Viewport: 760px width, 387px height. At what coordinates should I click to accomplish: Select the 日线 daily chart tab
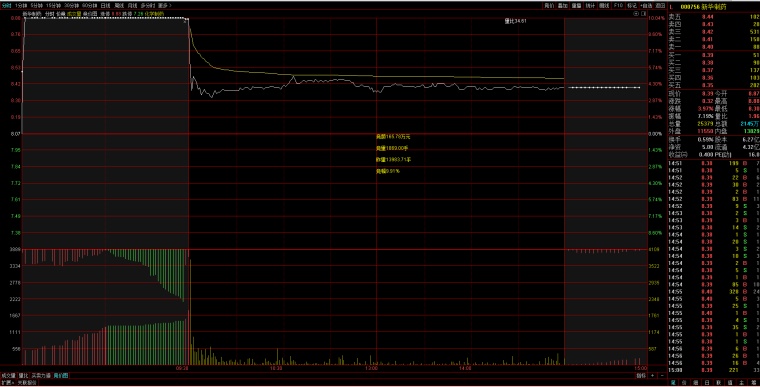(x=105, y=5)
